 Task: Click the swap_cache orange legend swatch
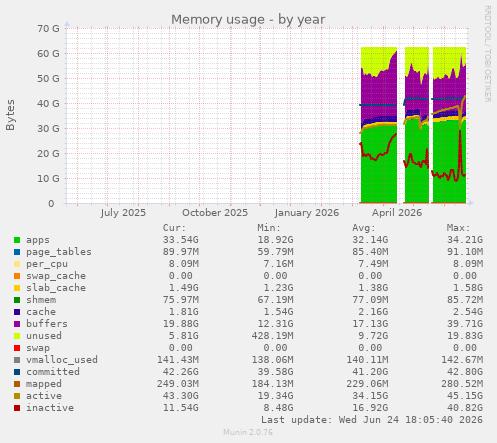[17, 276]
